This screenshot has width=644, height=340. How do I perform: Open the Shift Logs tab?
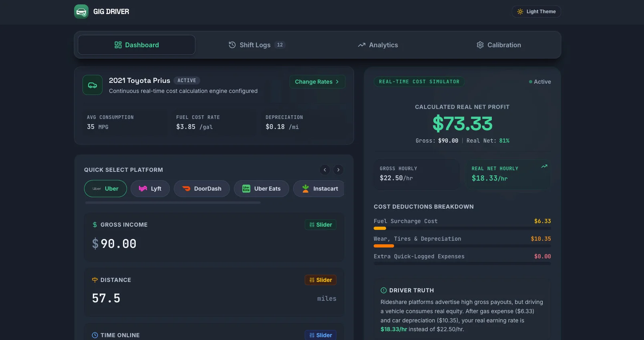pyautogui.click(x=257, y=45)
